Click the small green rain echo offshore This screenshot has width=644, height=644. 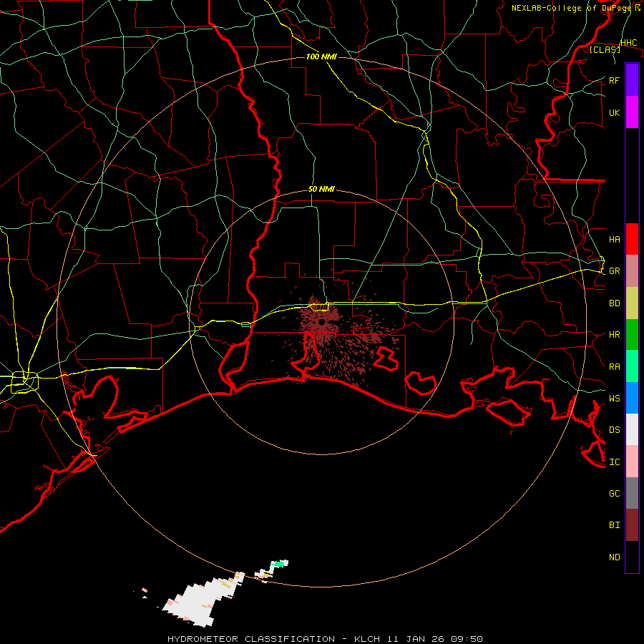tap(279, 564)
